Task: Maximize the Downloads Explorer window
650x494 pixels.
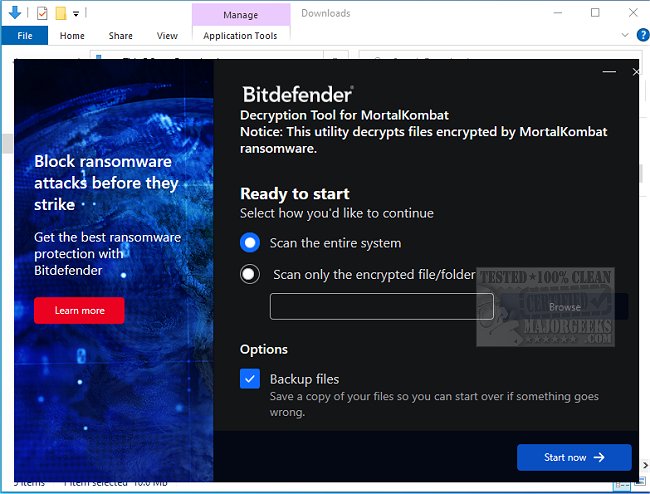Action: (595, 13)
